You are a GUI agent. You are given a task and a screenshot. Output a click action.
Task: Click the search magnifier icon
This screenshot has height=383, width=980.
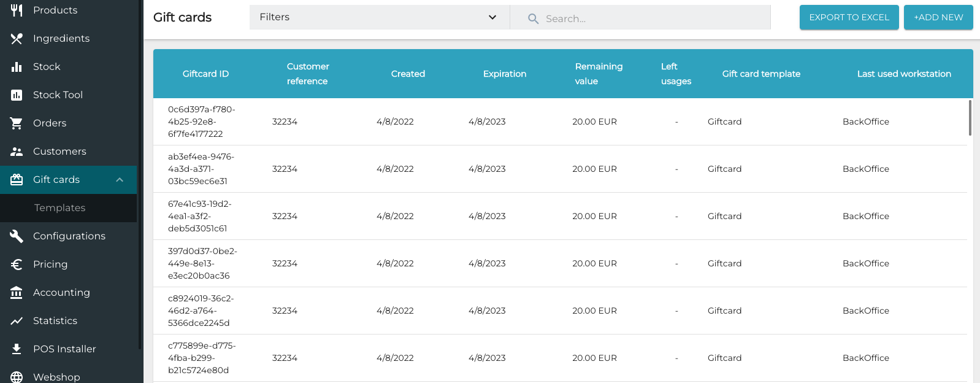(533, 18)
